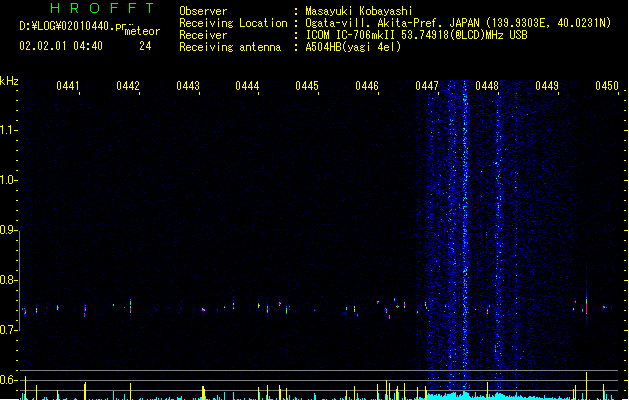Click the 0447 time marker
Image resolution: width=629 pixels, height=400 pixels.
coord(427,86)
